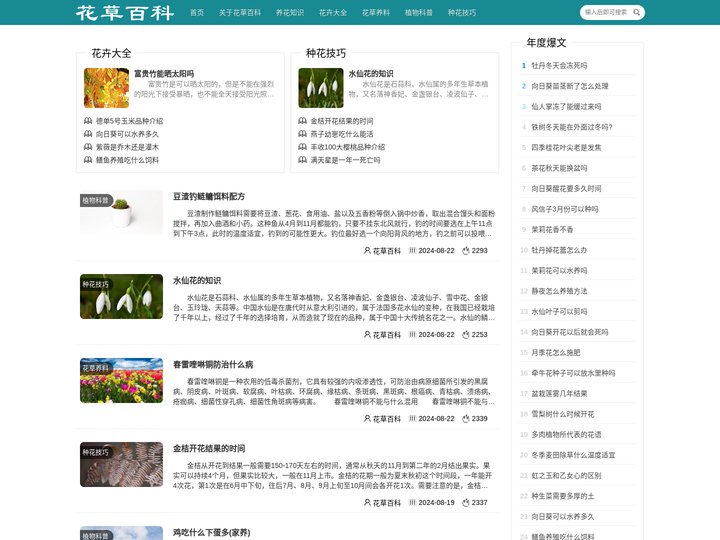The image size is (720, 540).
Task: Click the book icon beside 燕子幼崽吃什么能活
Action: 303,134
